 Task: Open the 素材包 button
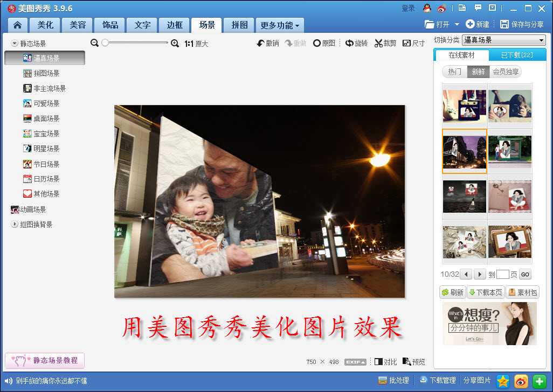pyautogui.click(x=523, y=292)
